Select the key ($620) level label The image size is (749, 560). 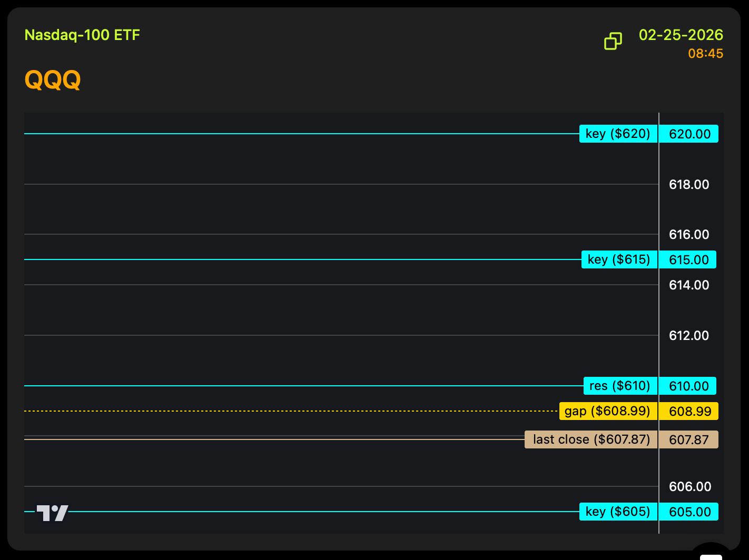(x=618, y=134)
